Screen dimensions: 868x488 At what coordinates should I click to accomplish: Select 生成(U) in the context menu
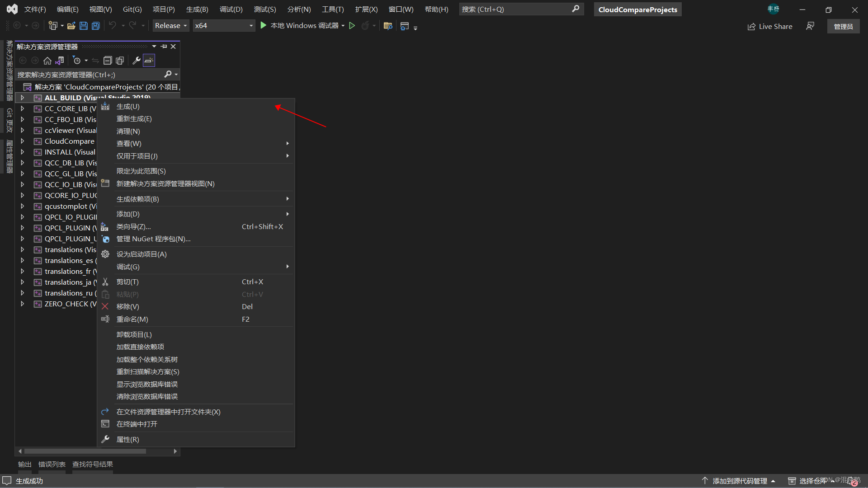[128, 107]
